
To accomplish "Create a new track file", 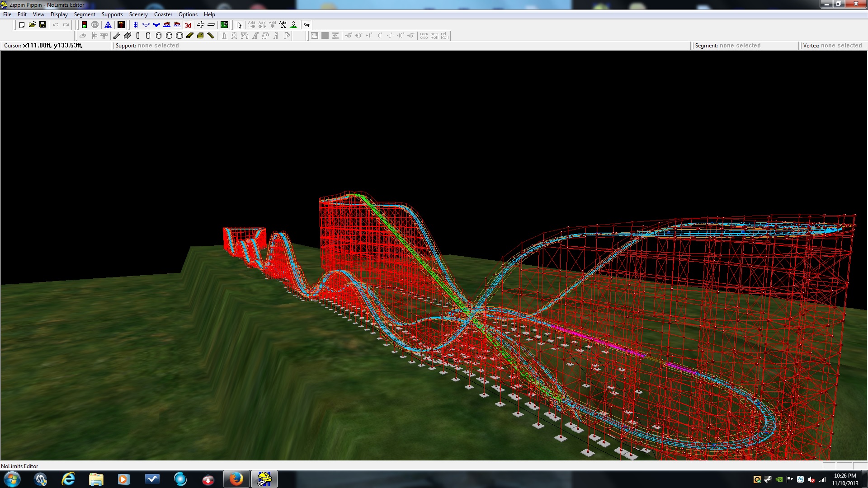I will click(22, 25).
